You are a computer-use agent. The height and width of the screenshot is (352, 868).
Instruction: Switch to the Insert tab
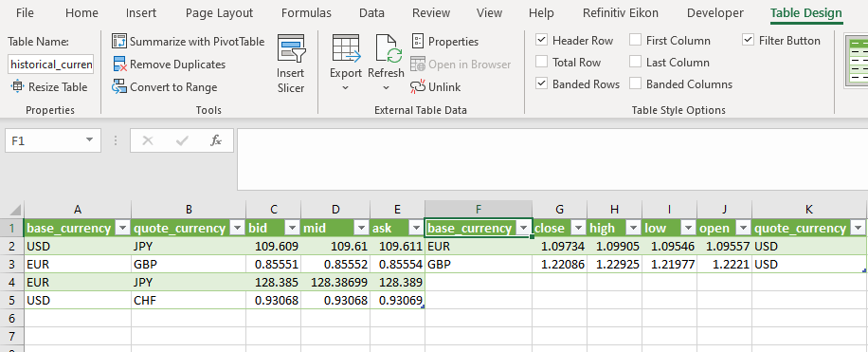[140, 12]
